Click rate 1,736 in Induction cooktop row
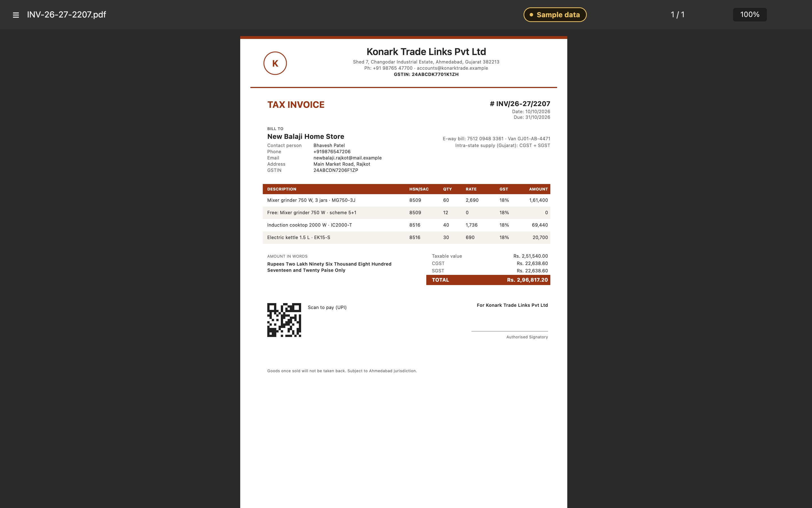The height and width of the screenshot is (508, 812). [x=471, y=225]
